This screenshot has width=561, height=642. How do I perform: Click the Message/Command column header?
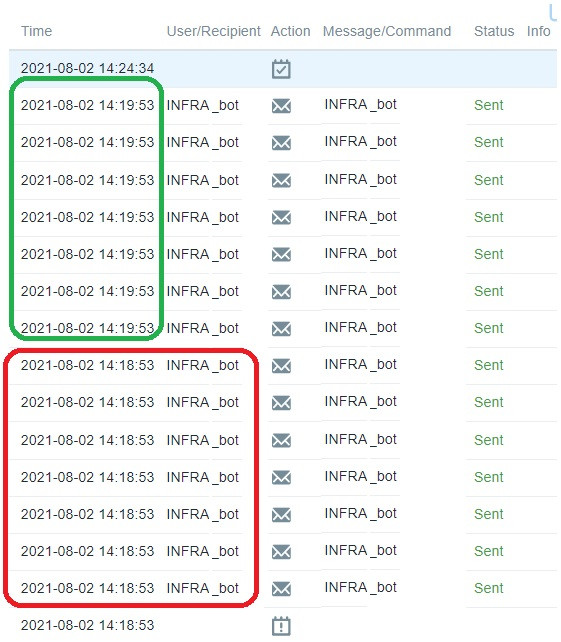[387, 31]
